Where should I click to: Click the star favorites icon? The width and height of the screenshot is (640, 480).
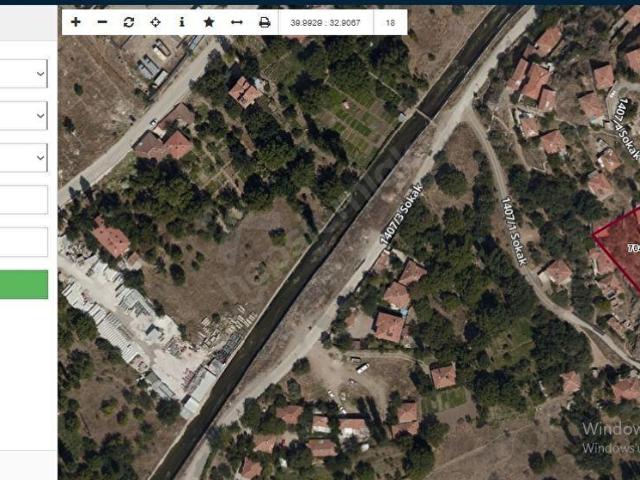click(x=209, y=22)
